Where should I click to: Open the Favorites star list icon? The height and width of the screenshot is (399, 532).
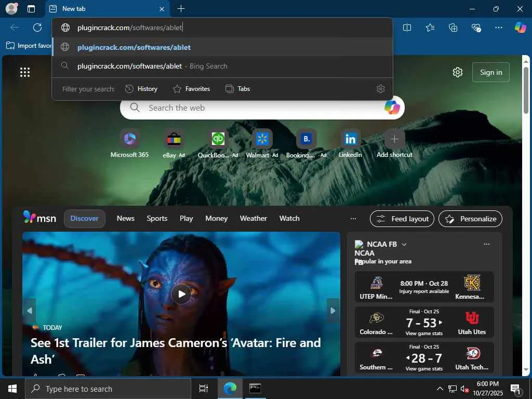click(x=430, y=28)
